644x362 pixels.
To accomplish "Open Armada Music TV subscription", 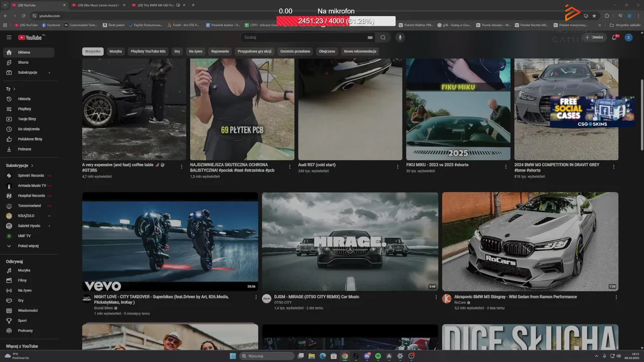I will (x=28, y=186).
